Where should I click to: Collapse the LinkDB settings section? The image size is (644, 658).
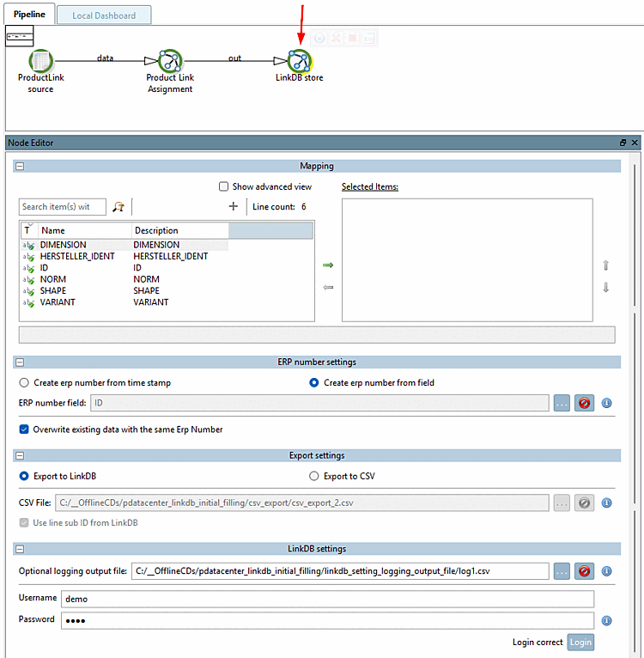click(20, 549)
